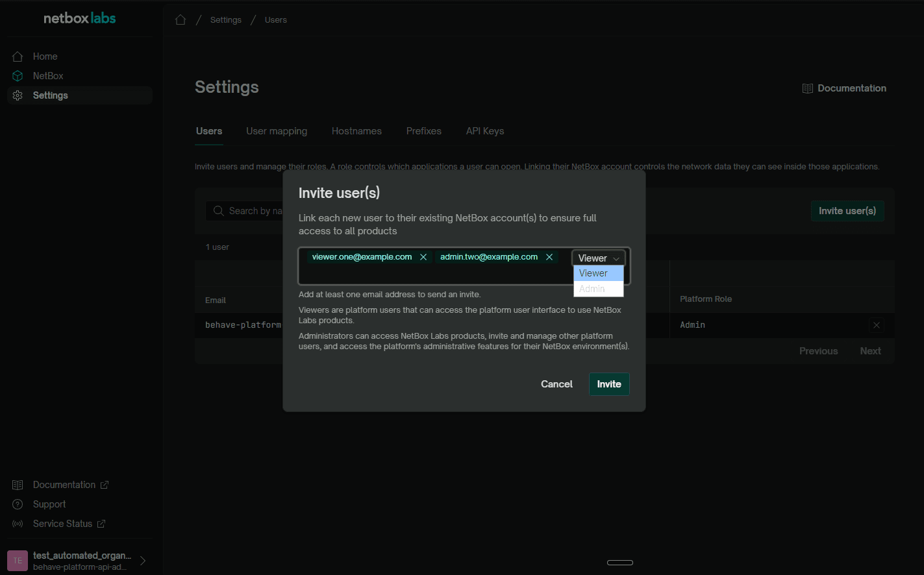Click the NetBox cube icon in sidebar
Screen dimensions: 924x575
tap(18, 76)
